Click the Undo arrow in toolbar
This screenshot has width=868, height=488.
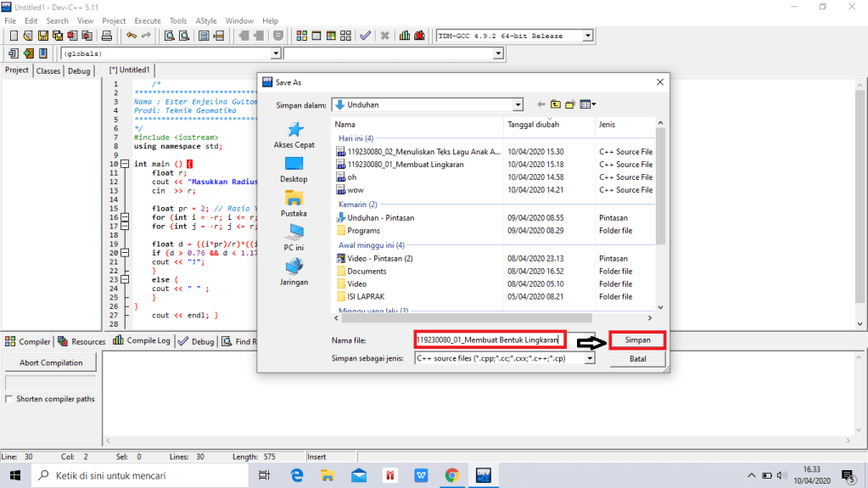[131, 36]
